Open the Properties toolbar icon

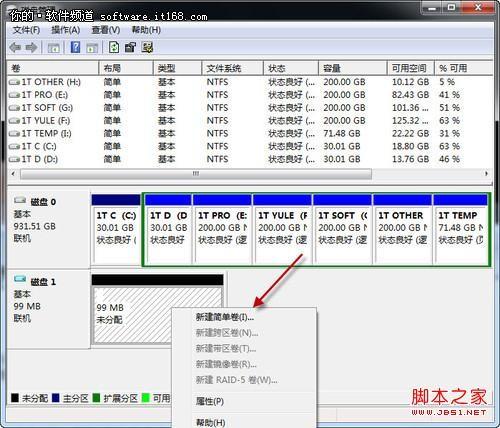pyautogui.click(x=130, y=47)
